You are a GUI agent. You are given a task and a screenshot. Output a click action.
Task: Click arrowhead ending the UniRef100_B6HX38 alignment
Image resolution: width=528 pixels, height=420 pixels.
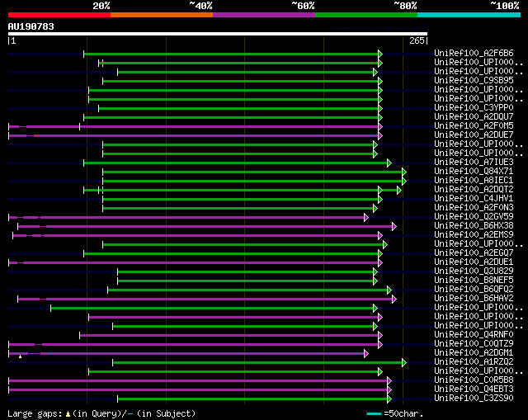click(394, 227)
